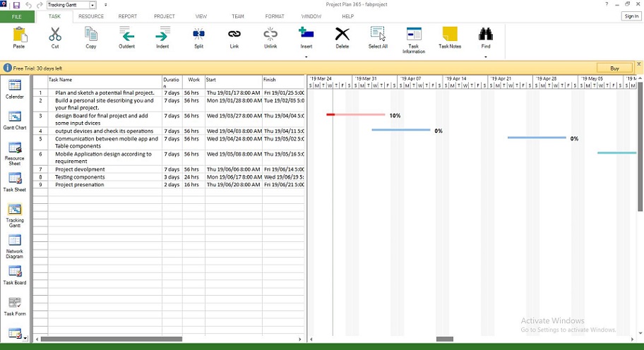This screenshot has height=350, width=644.
Task: Switch to Calendar view in sidebar
Action: pyautogui.click(x=15, y=89)
